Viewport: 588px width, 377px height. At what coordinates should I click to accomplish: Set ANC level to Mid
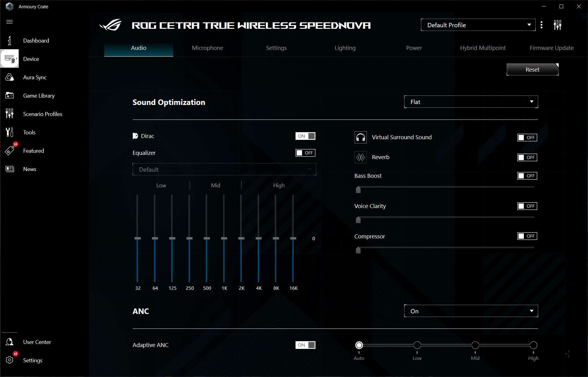(x=475, y=345)
